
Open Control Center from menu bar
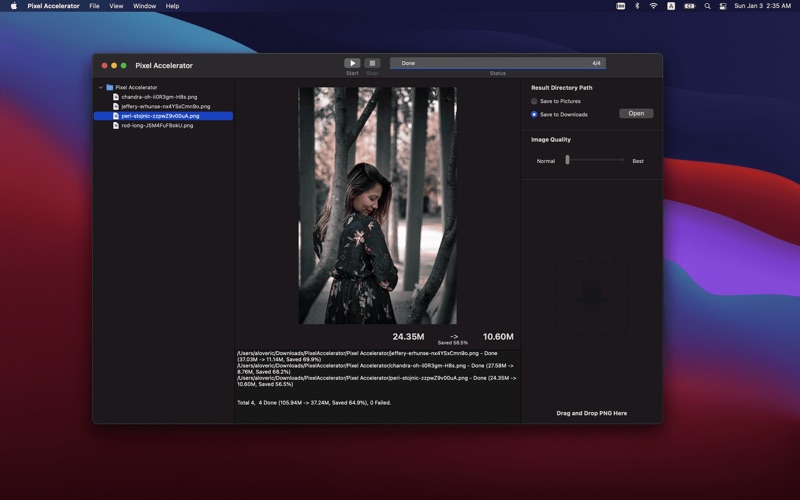[723, 6]
